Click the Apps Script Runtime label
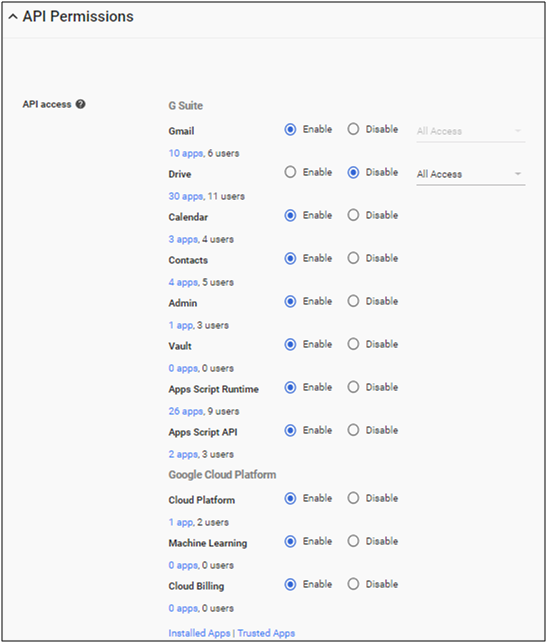The image size is (548, 643). click(x=213, y=389)
